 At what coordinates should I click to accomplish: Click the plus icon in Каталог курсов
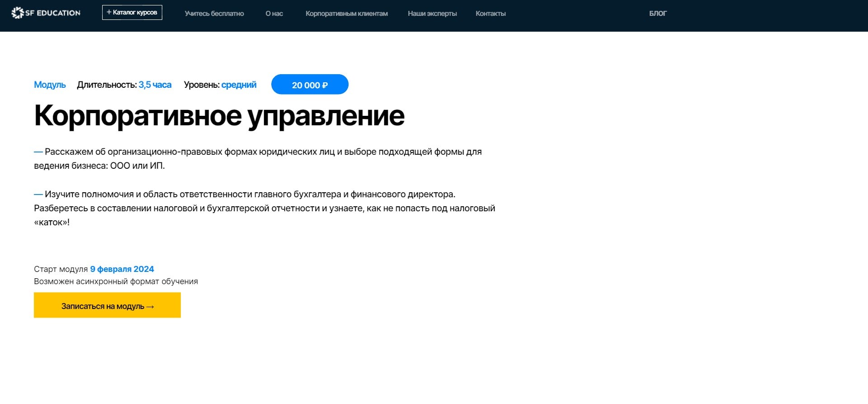pyautogui.click(x=109, y=12)
